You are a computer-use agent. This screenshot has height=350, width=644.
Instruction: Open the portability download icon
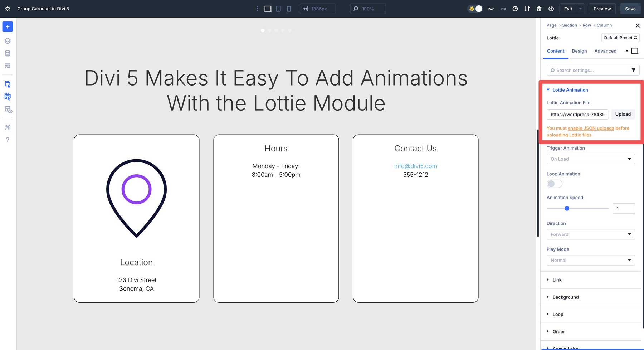click(x=527, y=8)
